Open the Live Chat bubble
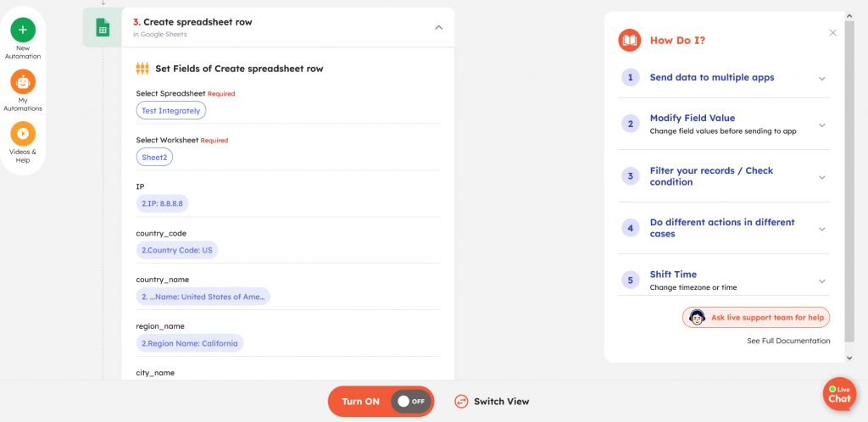 [x=838, y=395]
